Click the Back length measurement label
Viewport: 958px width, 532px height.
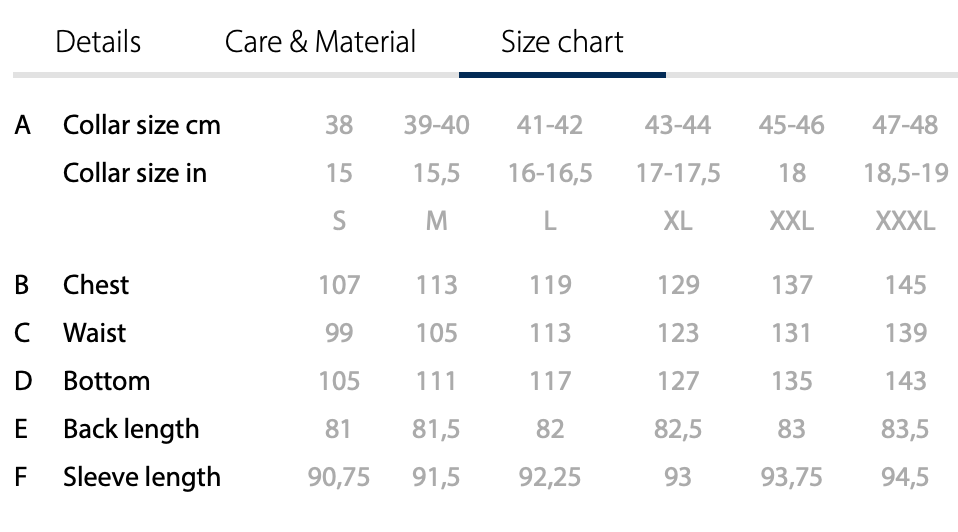click(131, 429)
